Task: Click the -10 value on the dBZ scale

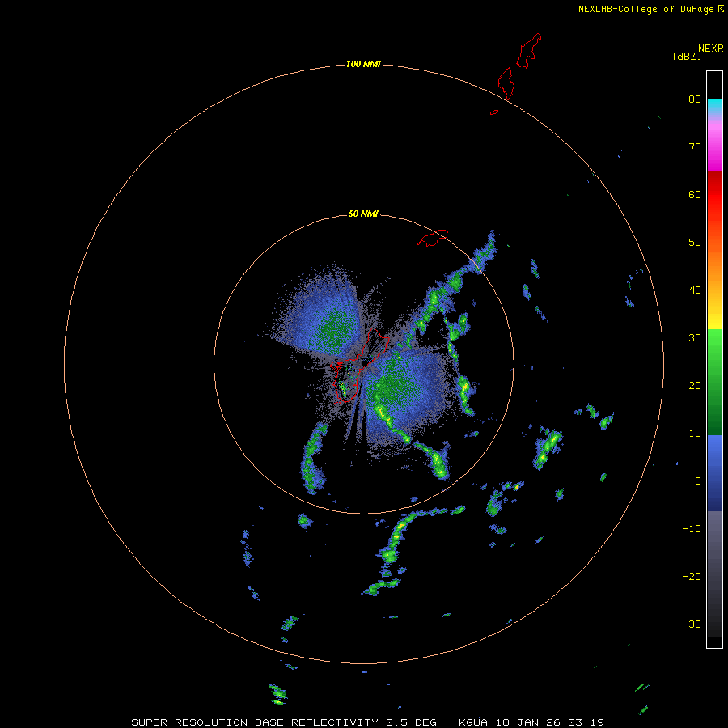Action: (x=692, y=529)
